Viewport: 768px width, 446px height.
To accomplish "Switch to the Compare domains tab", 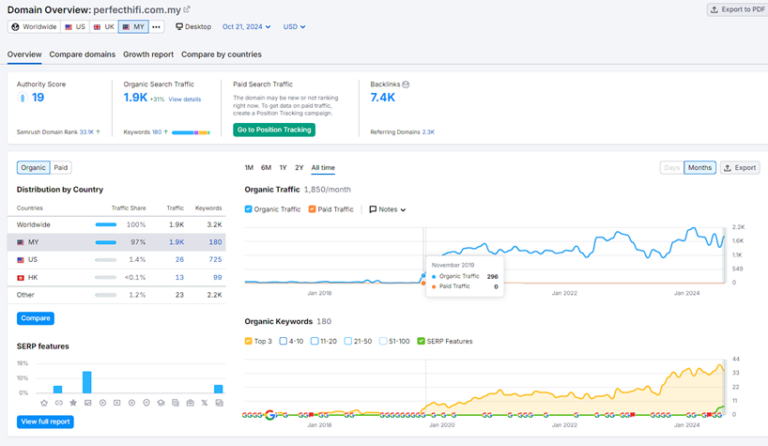I will pyautogui.click(x=82, y=54).
